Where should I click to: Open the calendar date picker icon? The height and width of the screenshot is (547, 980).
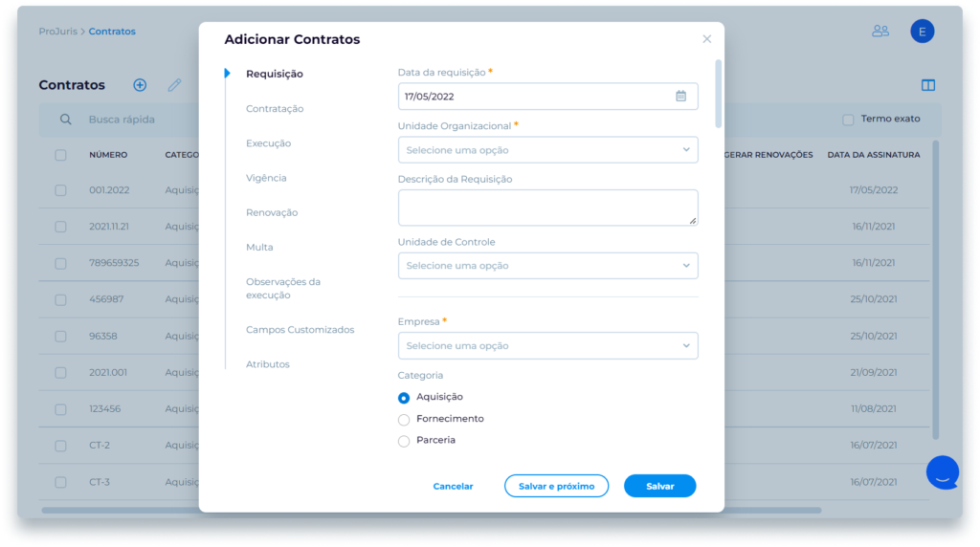click(680, 97)
